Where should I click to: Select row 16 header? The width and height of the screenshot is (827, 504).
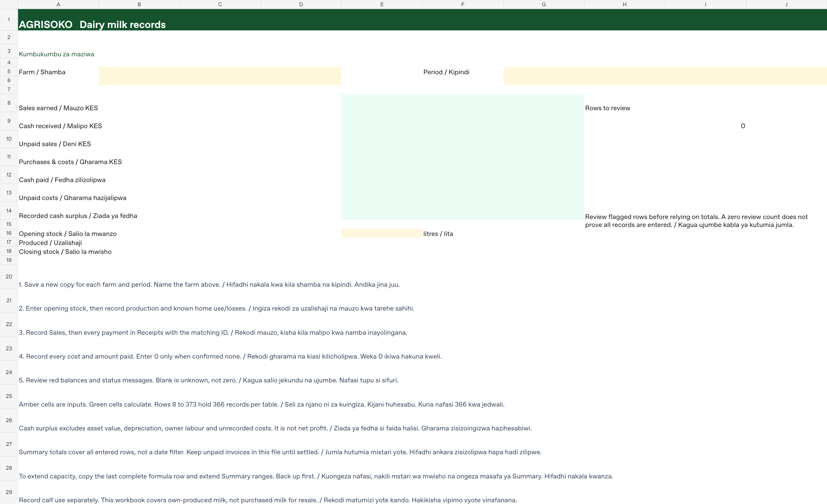coord(9,233)
